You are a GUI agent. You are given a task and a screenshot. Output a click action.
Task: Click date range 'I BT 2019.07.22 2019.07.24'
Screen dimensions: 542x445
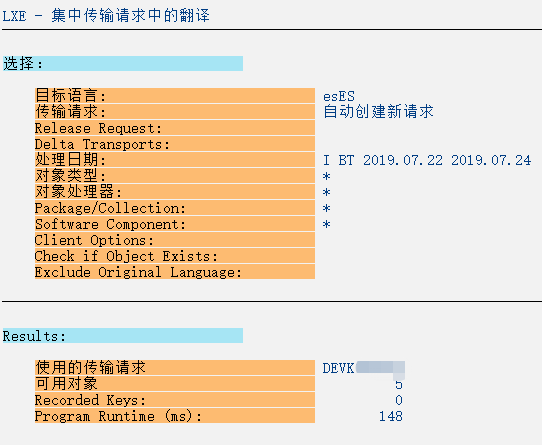[x=427, y=160]
